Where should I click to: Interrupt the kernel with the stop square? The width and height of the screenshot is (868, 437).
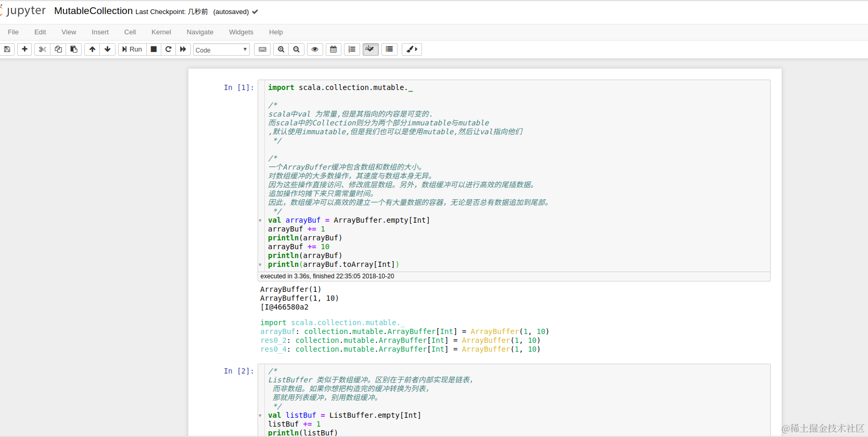coord(154,49)
